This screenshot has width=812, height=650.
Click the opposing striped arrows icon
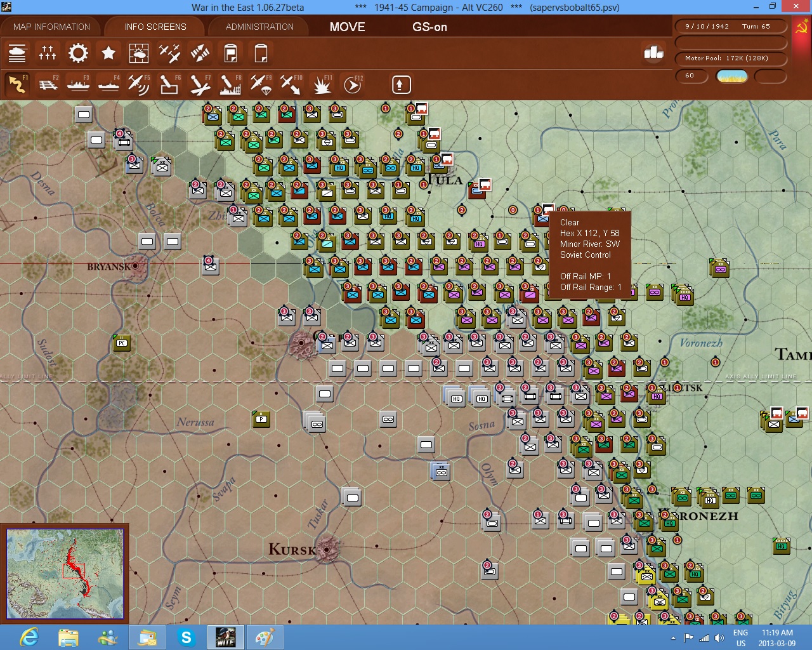point(200,53)
